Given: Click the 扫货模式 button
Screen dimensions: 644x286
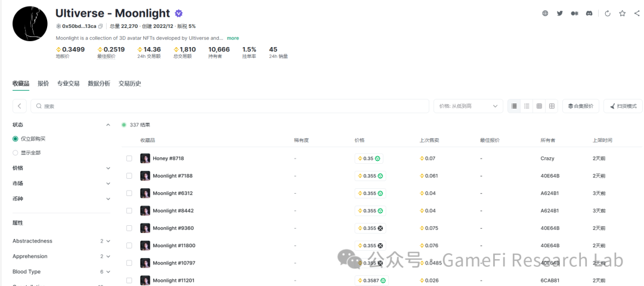Looking at the screenshot, I should point(623,106).
